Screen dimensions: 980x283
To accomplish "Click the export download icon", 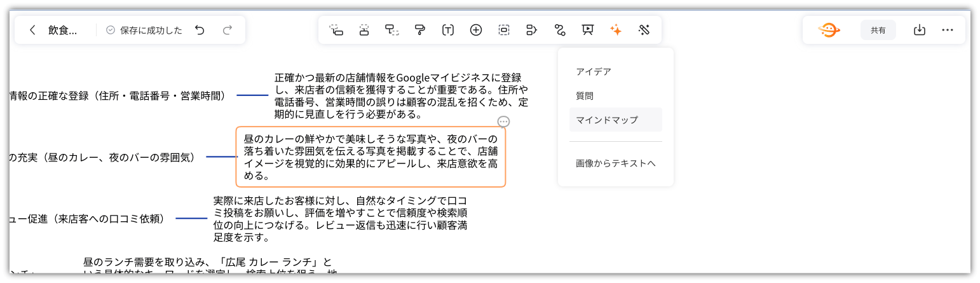I will (919, 30).
